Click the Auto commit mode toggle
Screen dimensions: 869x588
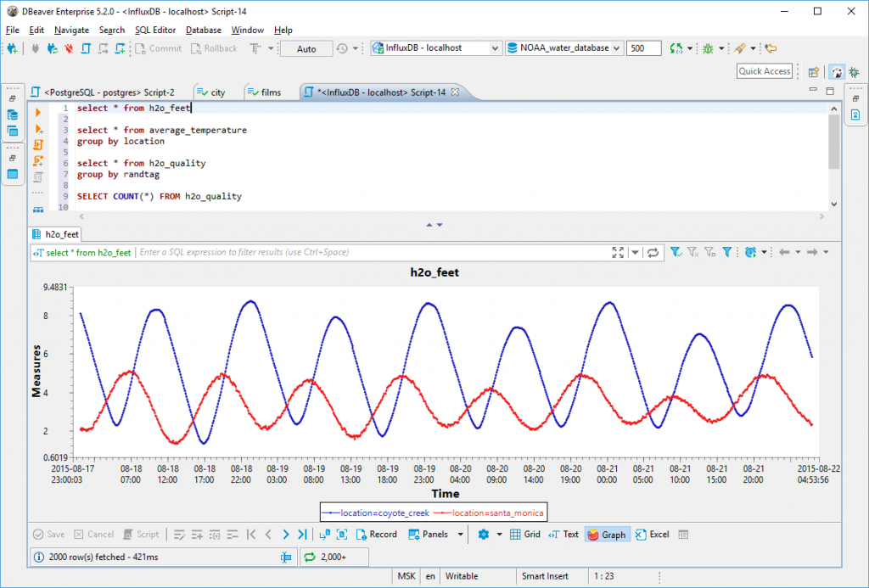(306, 48)
